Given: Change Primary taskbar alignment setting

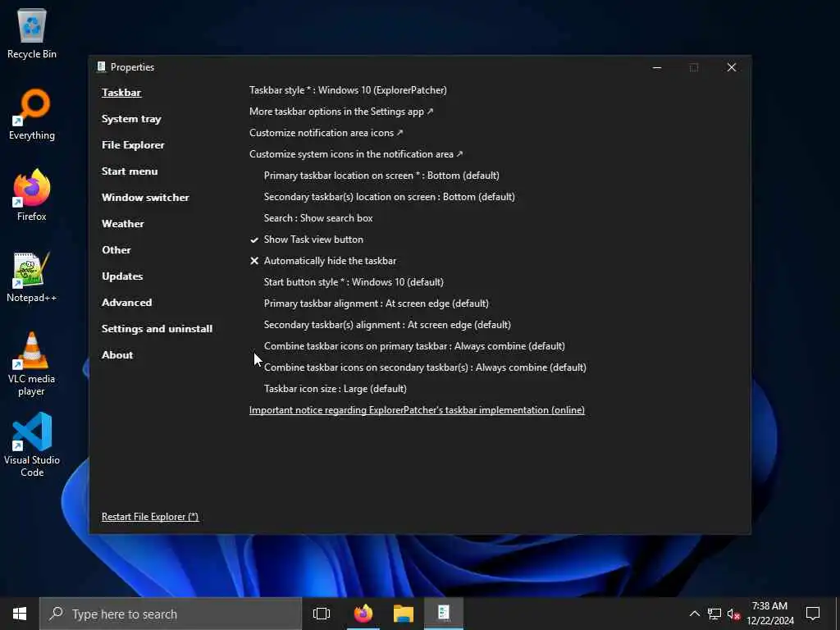Looking at the screenshot, I should pos(376,304).
